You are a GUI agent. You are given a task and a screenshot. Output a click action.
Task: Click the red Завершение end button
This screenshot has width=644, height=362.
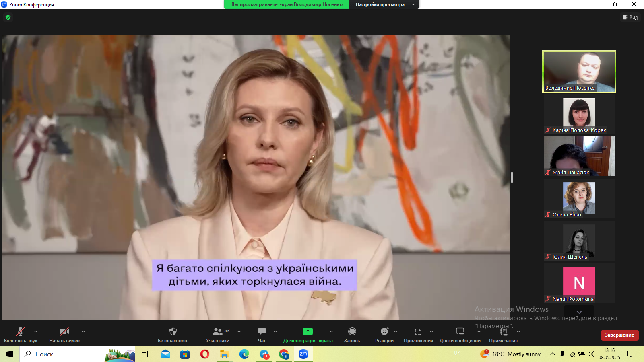pos(619,335)
